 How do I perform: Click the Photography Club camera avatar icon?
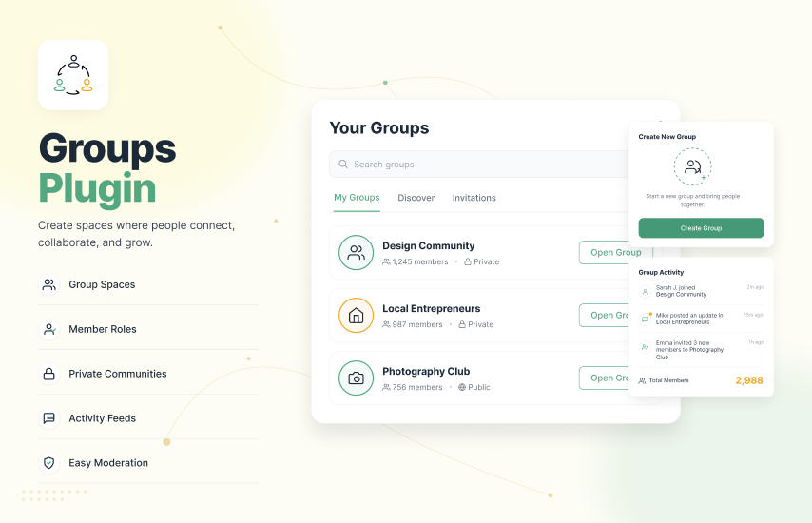point(356,378)
